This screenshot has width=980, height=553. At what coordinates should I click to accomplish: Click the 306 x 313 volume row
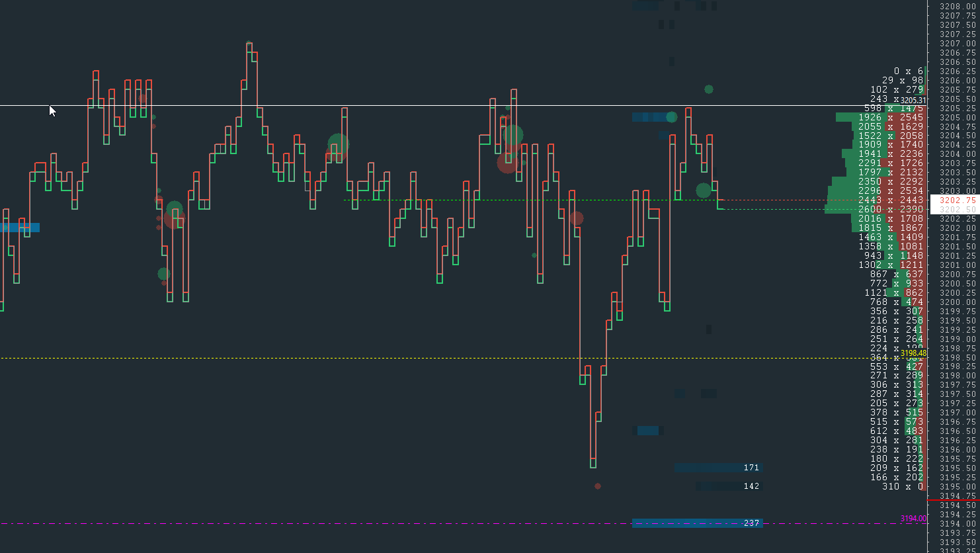(897, 384)
